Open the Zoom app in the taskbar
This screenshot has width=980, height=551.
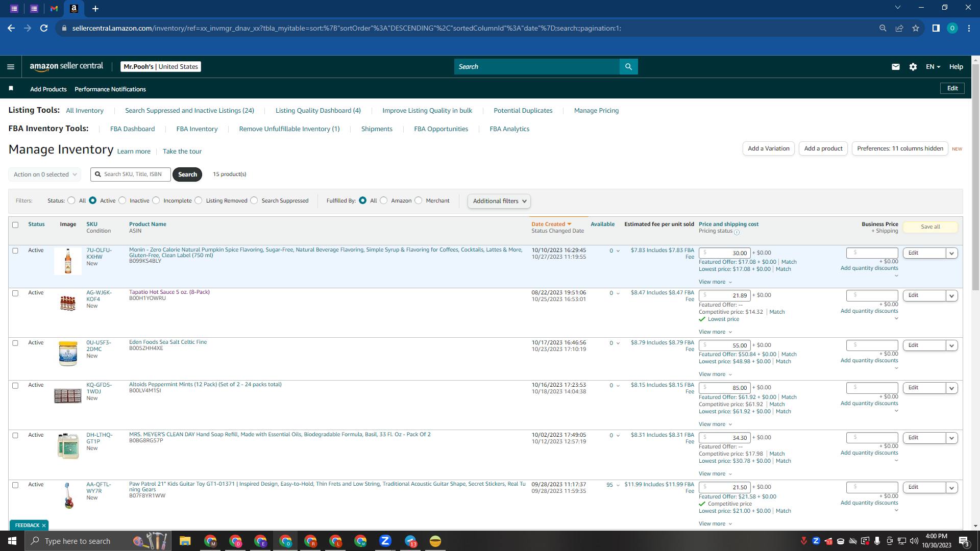[385, 541]
